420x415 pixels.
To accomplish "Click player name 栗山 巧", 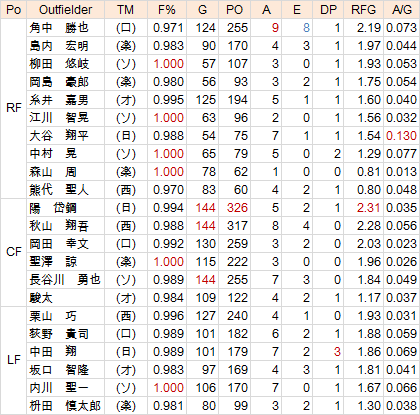I will (x=53, y=316).
